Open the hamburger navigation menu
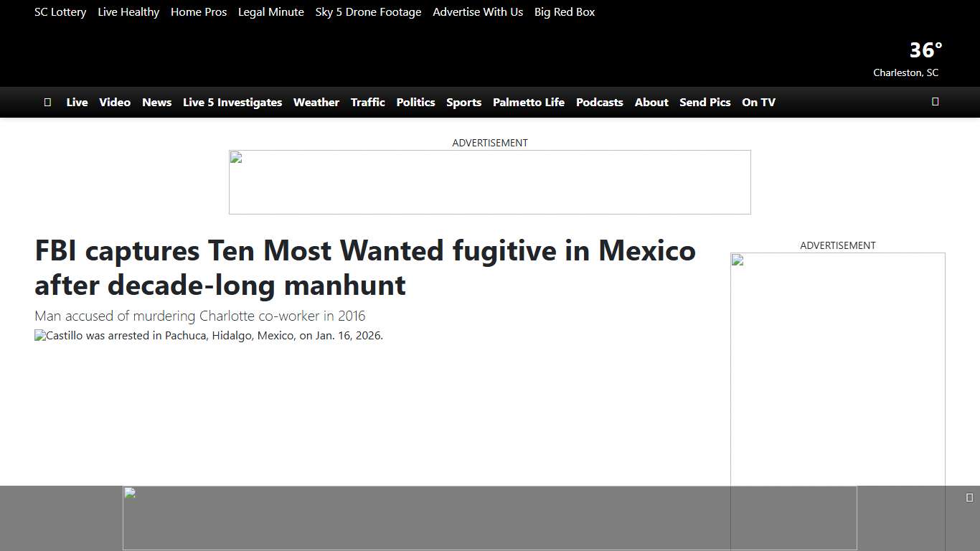 47,102
